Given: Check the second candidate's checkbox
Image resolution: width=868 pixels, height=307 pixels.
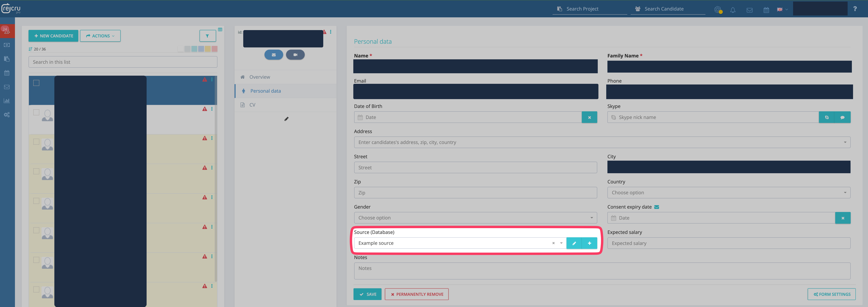Looking at the screenshot, I should point(36,112).
